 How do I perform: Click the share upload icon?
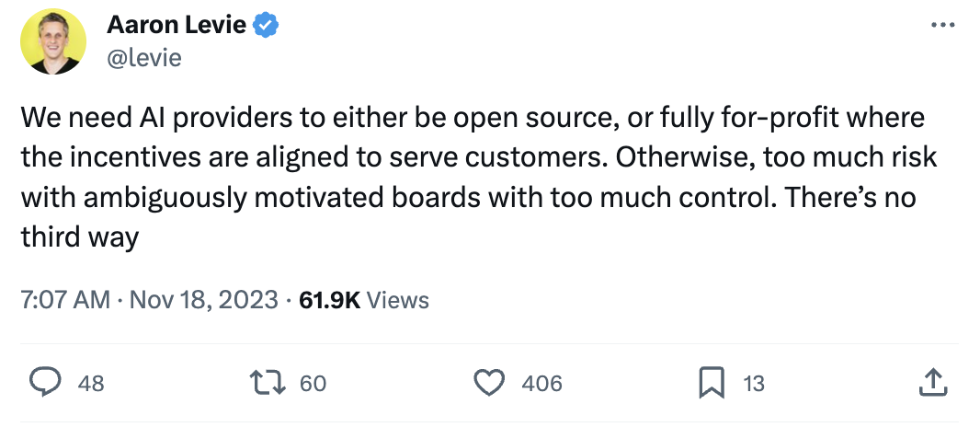click(x=932, y=382)
